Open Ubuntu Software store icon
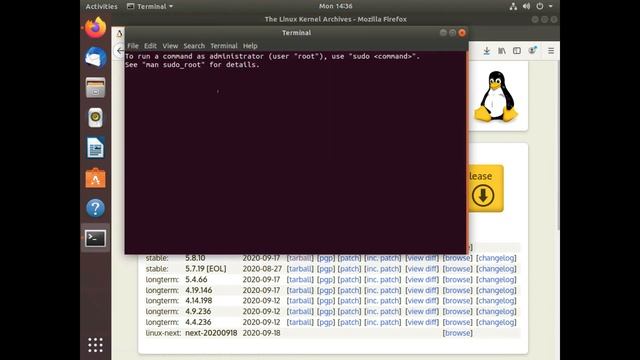Screen dimensions: 640x360 (x=96, y=178)
